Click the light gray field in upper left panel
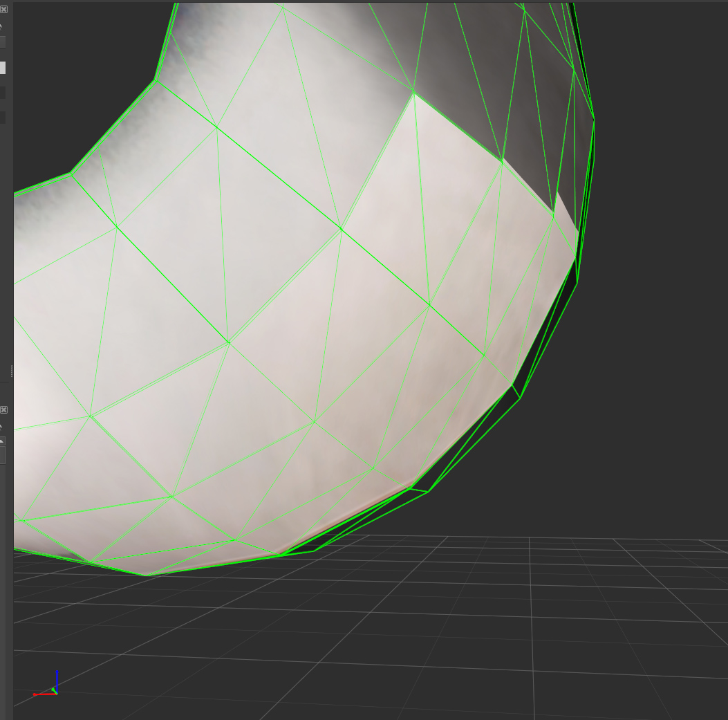 [x=3, y=68]
